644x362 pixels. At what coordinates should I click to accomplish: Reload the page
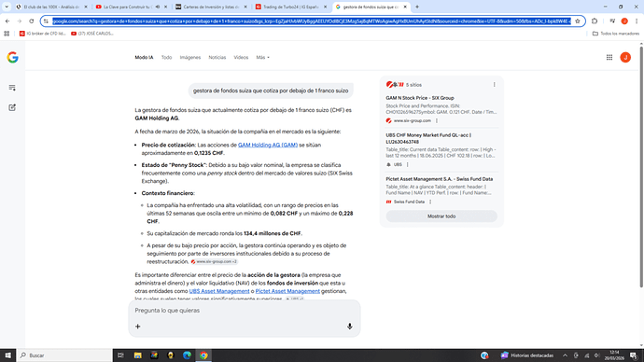click(x=31, y=21)
